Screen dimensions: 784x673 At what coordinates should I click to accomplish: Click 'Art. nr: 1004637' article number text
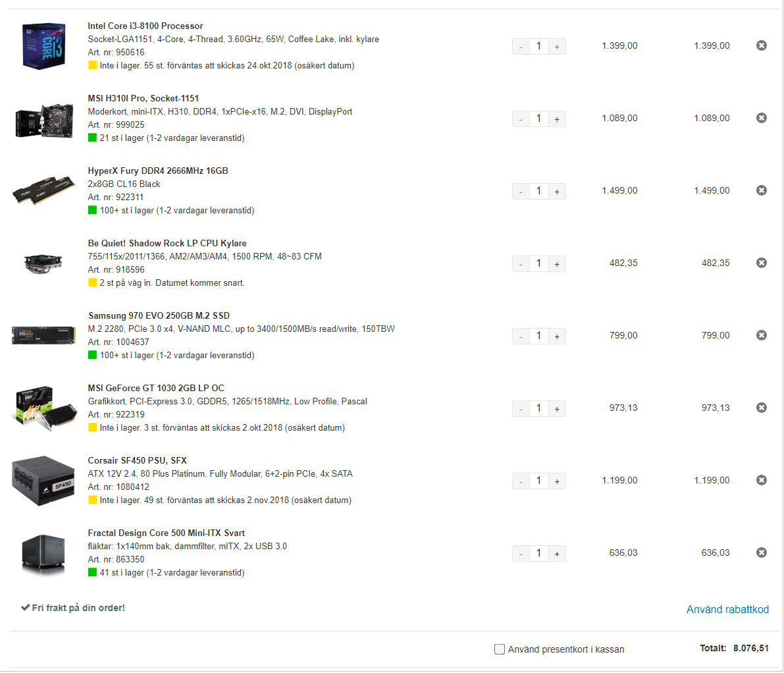118,342
